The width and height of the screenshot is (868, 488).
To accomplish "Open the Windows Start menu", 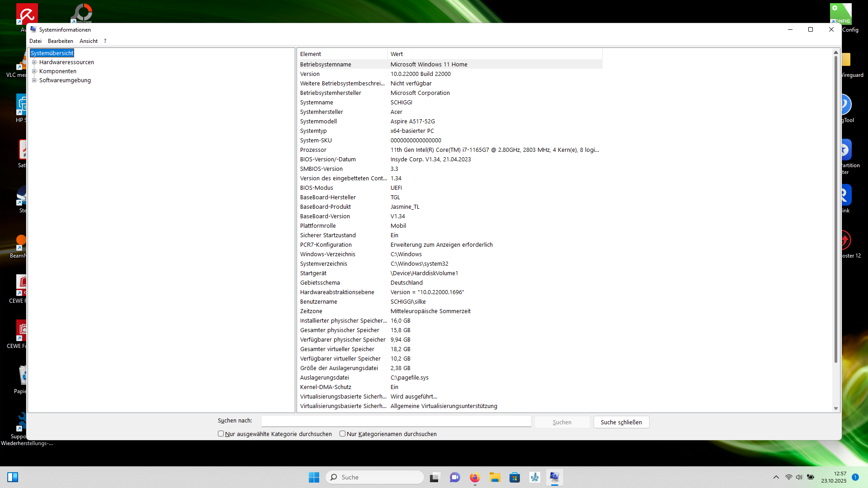I will pos(314,477).
